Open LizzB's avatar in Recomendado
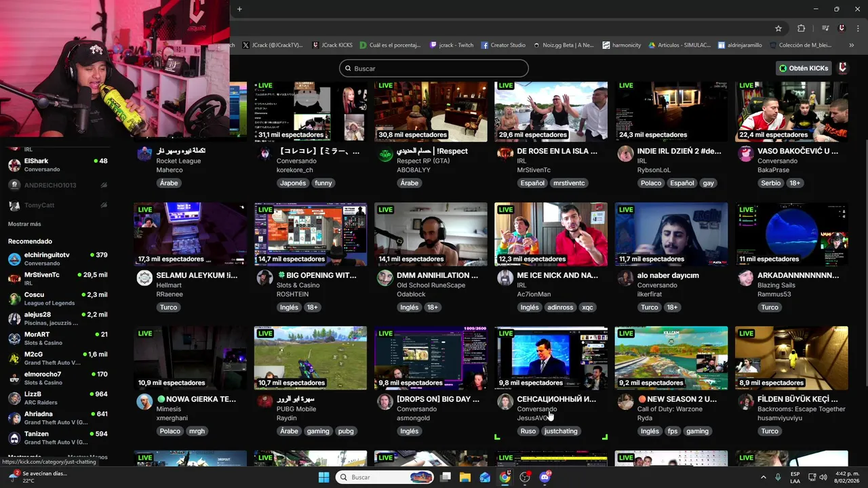Viewport: 868px width, 488px height. [14, 398]
